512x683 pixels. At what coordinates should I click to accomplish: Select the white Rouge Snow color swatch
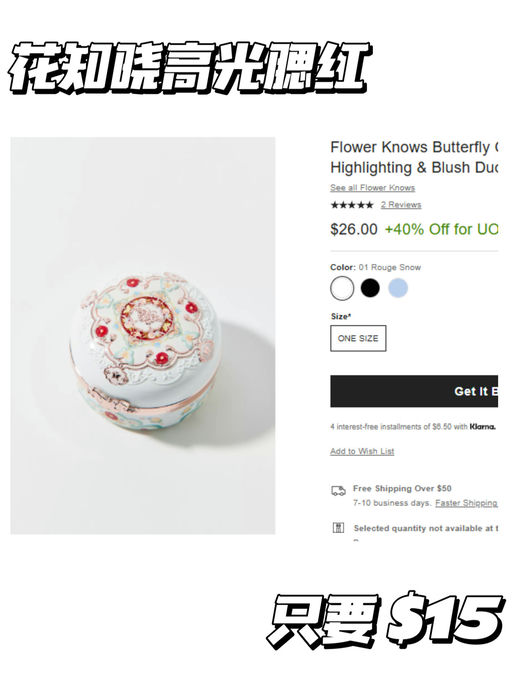(x=342, y=288)
